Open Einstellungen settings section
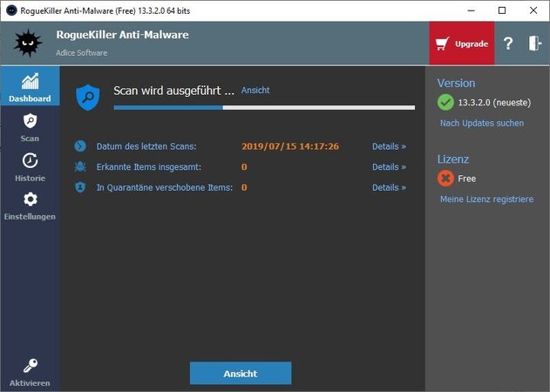This screenshot has width=550, height=392. [x=30, y=206]
